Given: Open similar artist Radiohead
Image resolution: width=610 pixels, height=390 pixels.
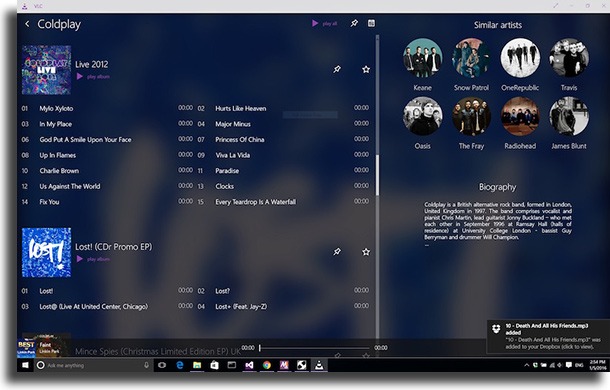Looking at the screenshot, I should [520, 116].
